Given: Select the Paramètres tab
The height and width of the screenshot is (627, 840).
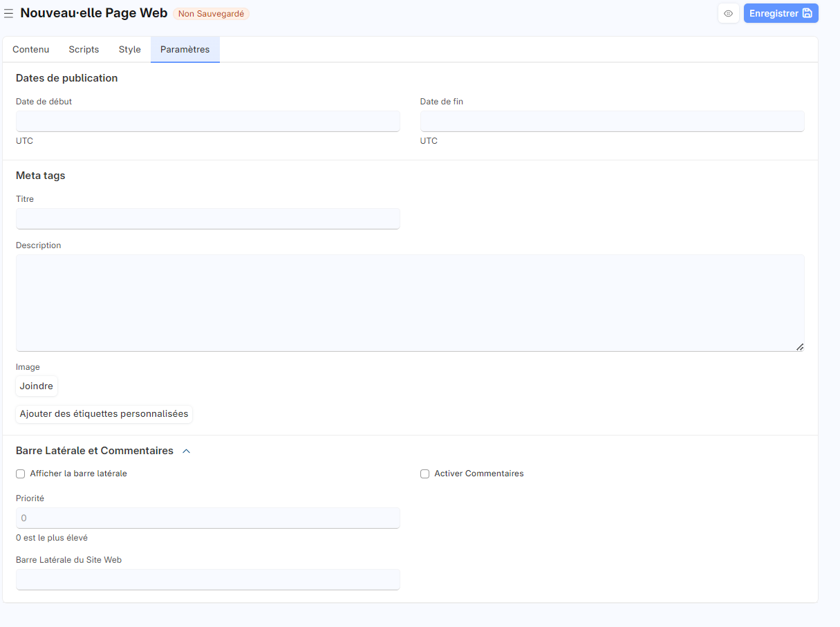Looking at the screenshot, I should click(185, 50).
